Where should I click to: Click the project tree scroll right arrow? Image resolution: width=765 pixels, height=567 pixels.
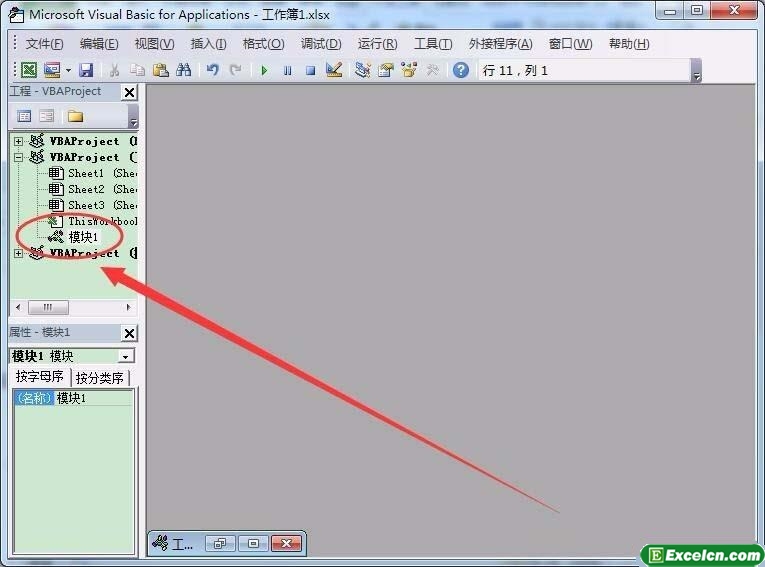coord(128,307)
